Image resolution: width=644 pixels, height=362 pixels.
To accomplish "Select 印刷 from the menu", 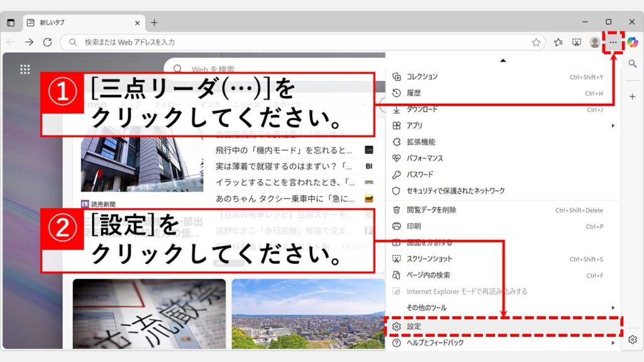I will tap(504, 226).
